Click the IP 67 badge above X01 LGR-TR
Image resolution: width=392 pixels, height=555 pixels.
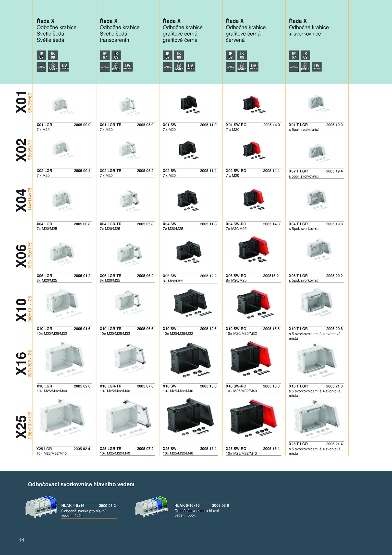click(x=105, y=55)
